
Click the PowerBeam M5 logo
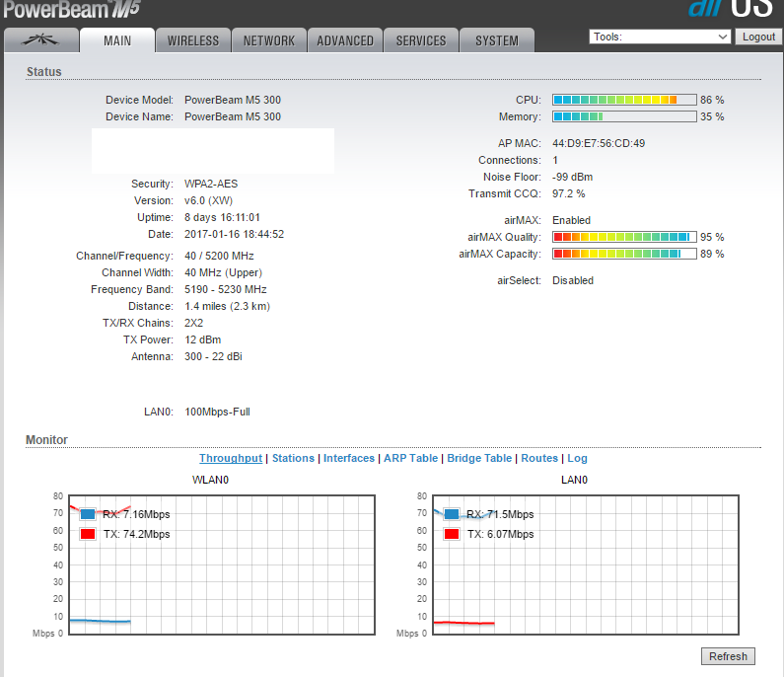72,9
